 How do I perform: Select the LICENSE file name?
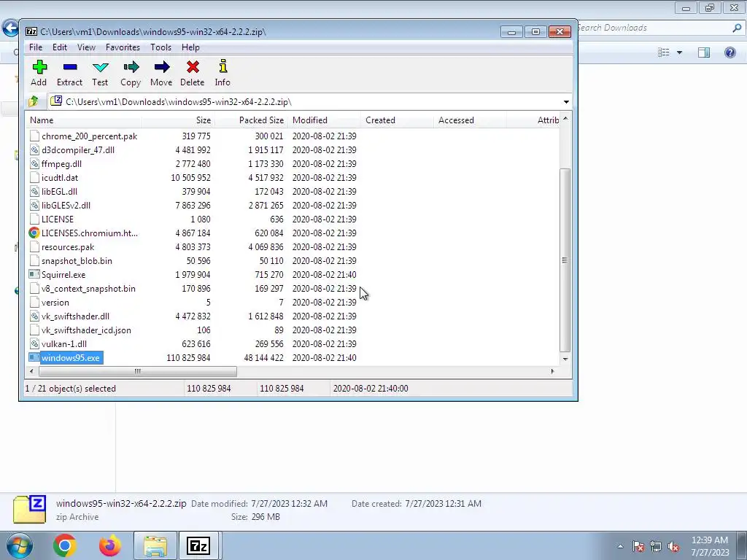[x=58, y=219]
